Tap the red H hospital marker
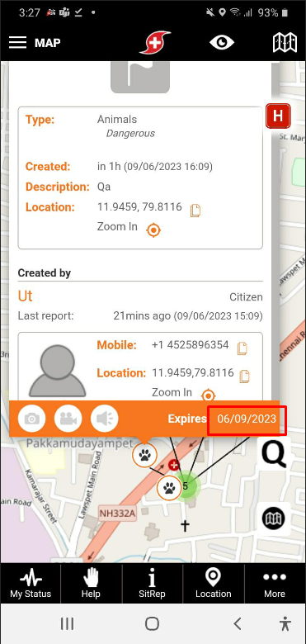Screen dimensions: 306x644 coord(278,116)
